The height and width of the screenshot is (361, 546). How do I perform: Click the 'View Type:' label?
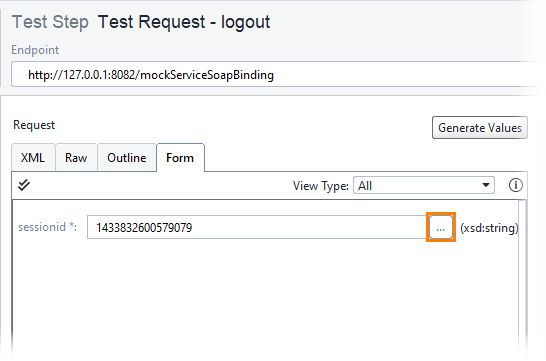pos(320,186)
